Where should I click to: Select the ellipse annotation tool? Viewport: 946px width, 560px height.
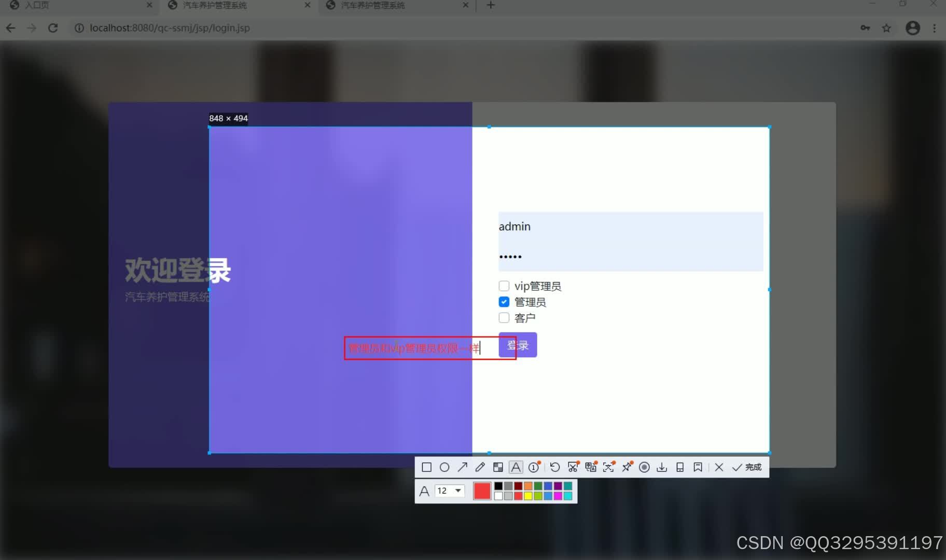444,467
